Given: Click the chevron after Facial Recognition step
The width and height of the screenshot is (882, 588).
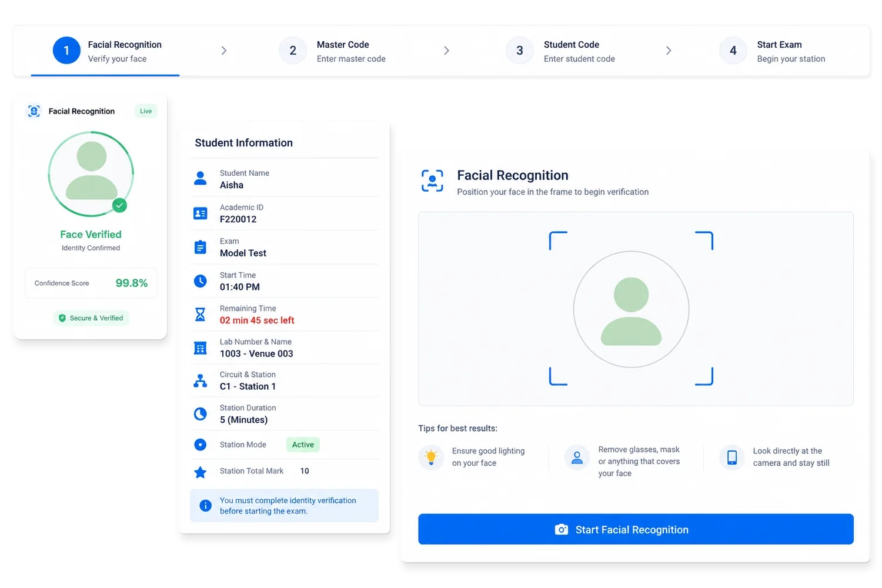Looking at the screenshot, I should pos(224,51).
